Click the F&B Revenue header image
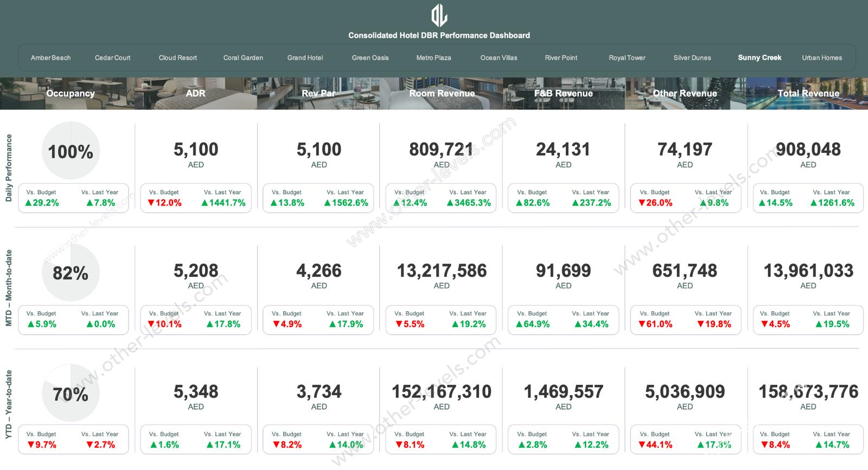The width and height of the screenshot is (868, 470). point(564,93)
